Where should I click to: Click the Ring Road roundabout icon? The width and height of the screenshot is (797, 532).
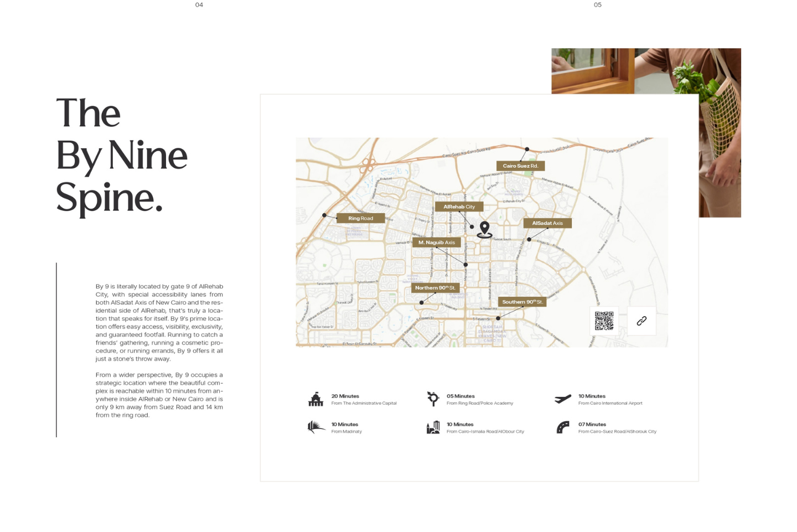[433, 399]
